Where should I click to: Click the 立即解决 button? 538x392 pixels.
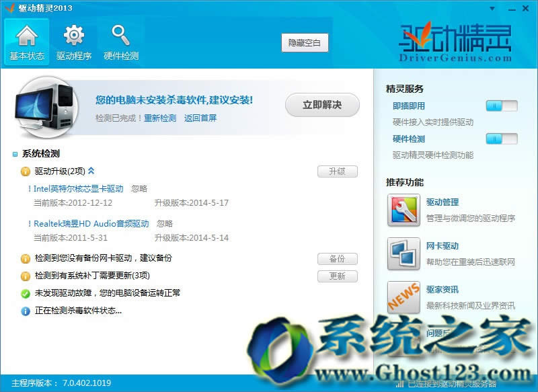pos(321,105)
